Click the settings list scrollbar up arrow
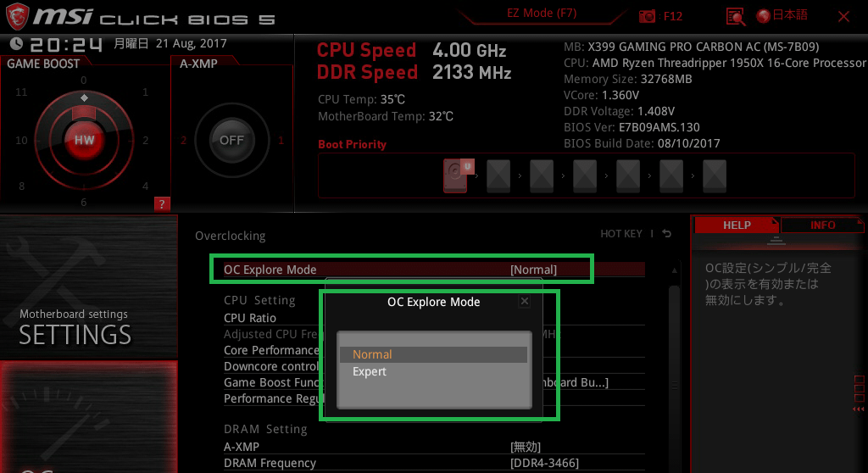 674,270
